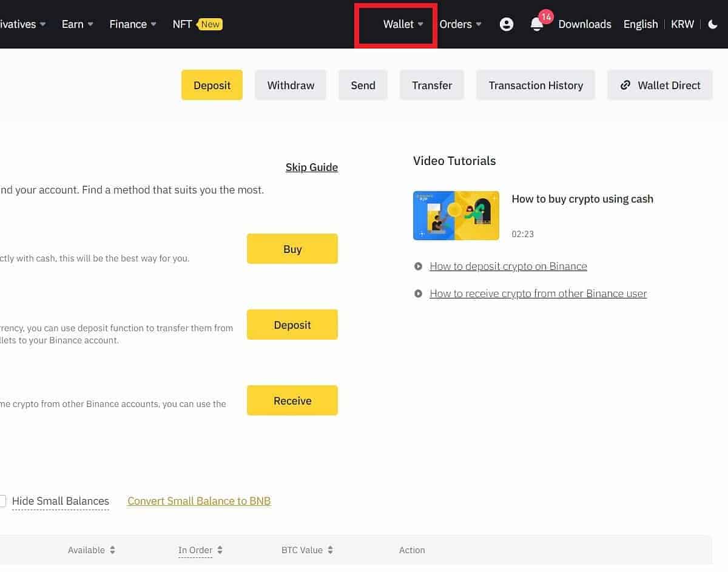Click Convert Small Balance to BNB link
The height and width of the screenshot is (572, 728).
(199, 501)
